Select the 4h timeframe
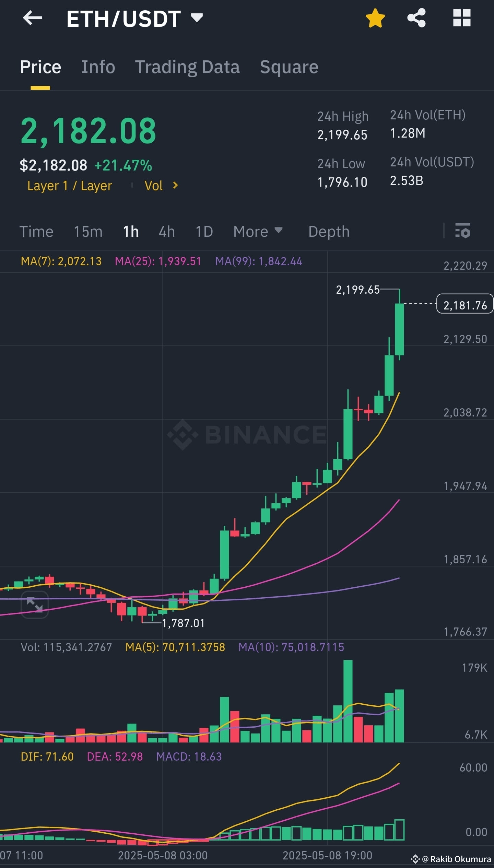 [x=167, y=232]
